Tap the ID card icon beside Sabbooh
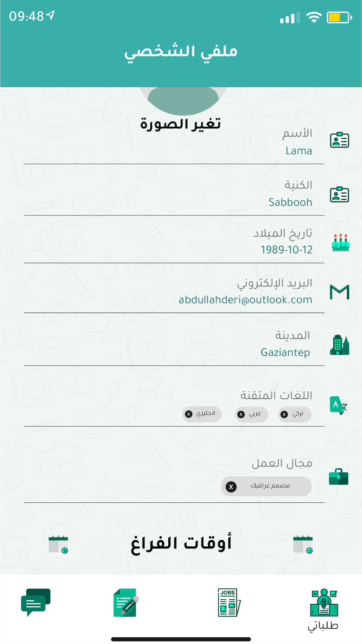The width and height of the screenshot is (362, 644). [340, 195]
